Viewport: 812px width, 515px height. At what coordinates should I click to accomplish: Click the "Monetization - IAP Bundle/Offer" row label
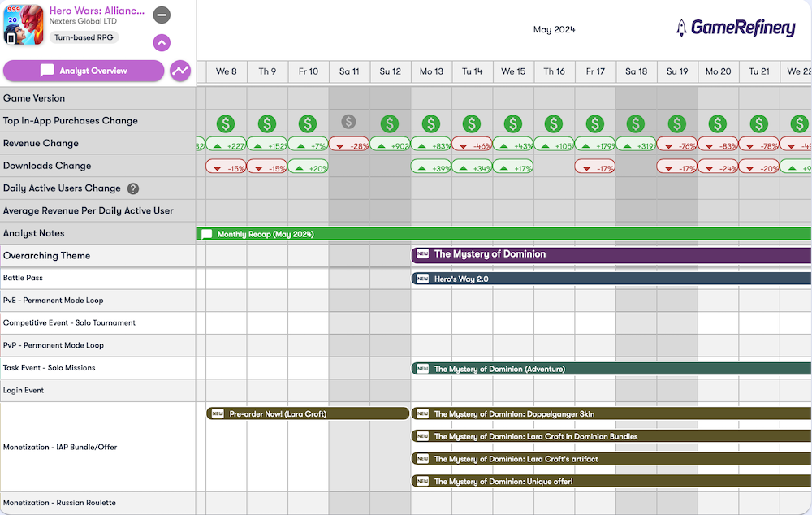point(60,447)
